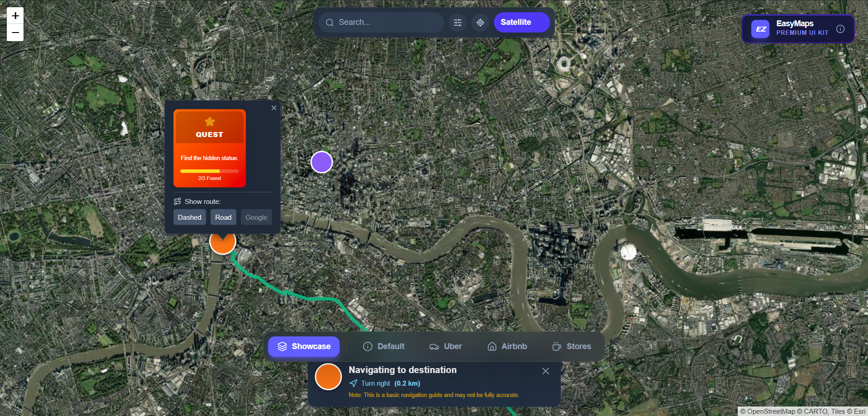
Task: Open the Airbnb tab
Action: click(507, 346)
